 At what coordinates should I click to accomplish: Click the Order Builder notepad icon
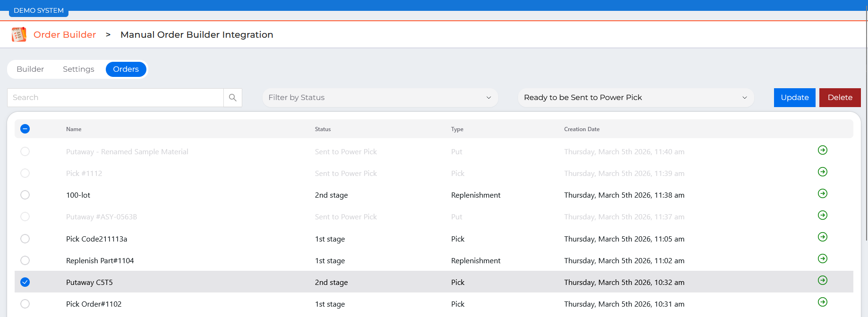(19, 34)
